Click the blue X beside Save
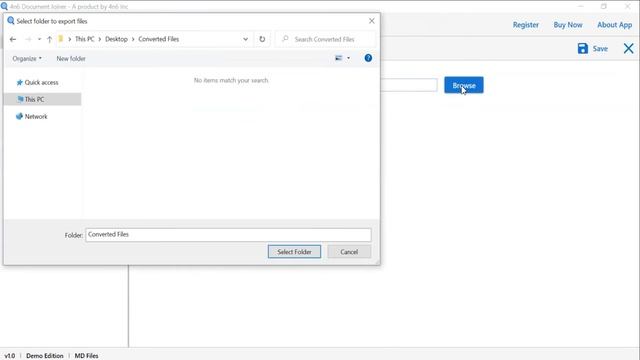Viewport: 640px width, 360px height. click(629, 49)
